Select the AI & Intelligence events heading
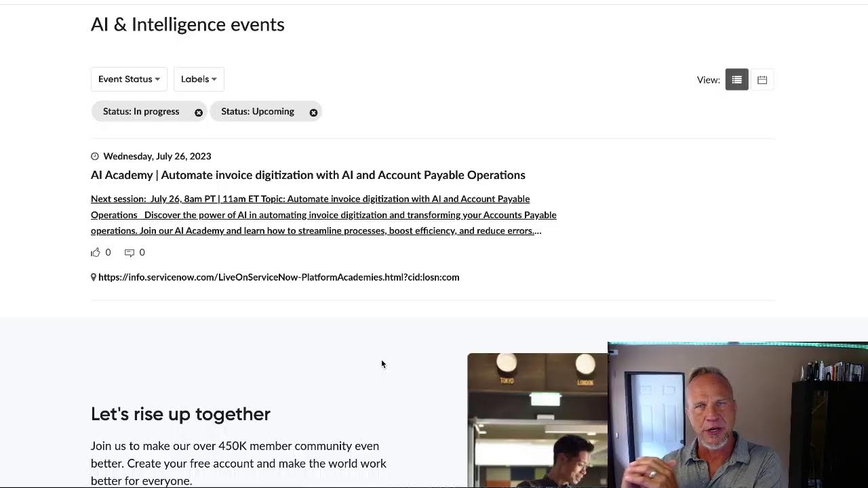The height and width of the screenshot is (488, 868). click(187, 24)
